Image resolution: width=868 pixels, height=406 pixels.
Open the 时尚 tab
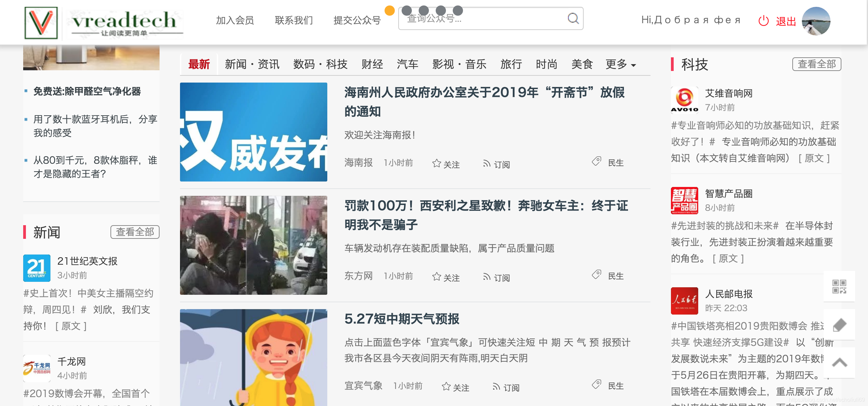click(547, 64)
